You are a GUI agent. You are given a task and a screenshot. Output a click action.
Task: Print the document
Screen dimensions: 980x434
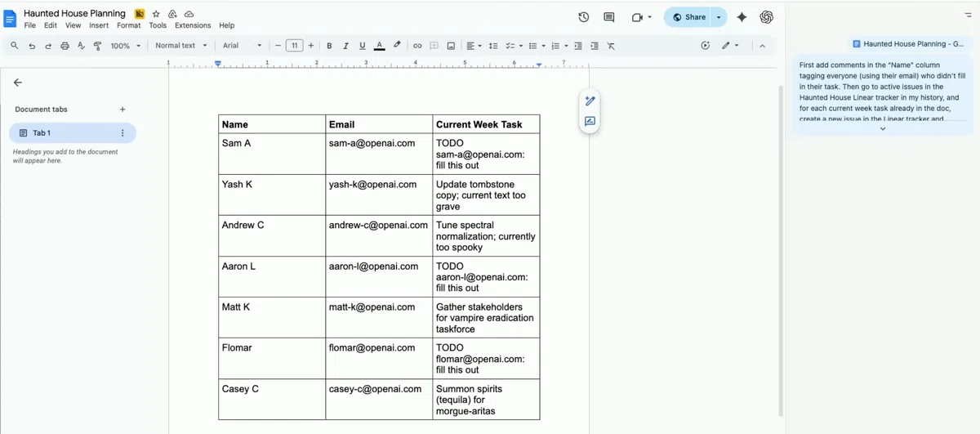click(x=65, y=46)
